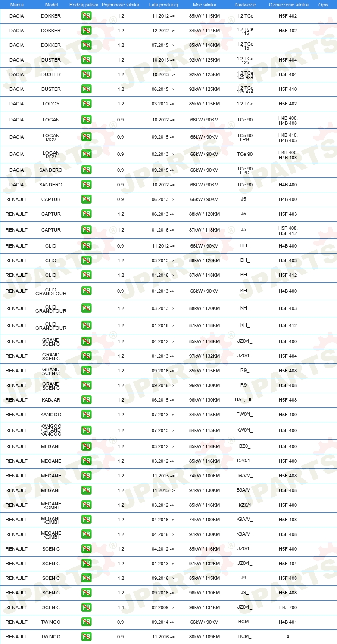The height and width of the screenshot is (644, 337).
Task: Click the body code 'KW0/1_'
Action: coord(245,430)
